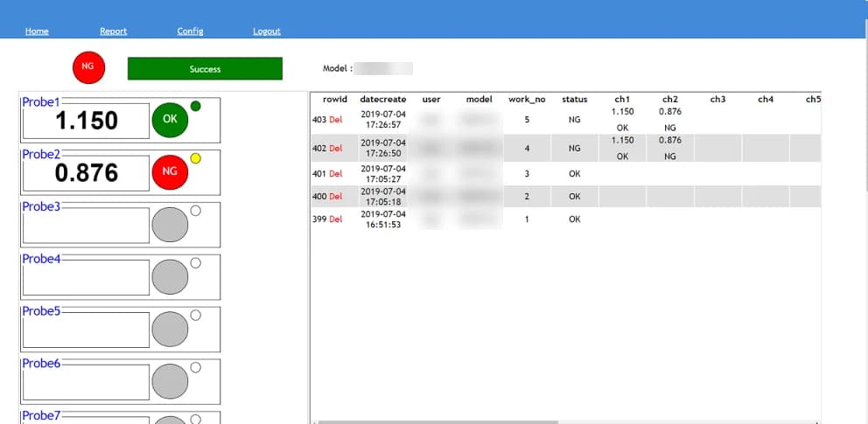The width and height of the screenshot is (868, 424).
Task: Click the work_no column header
Action: point(527,100)
